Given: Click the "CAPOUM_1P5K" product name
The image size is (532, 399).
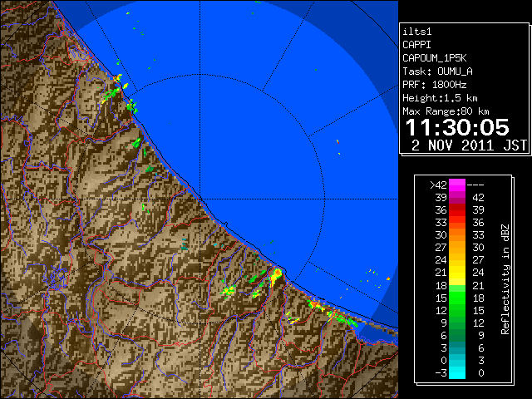Looking at the screenshot, I should coord(435,58).
